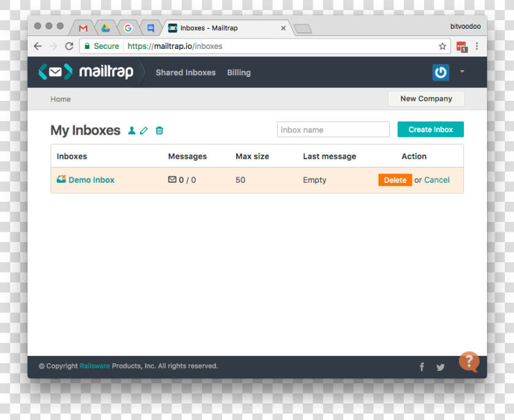Click the Demo Inbox tray icon
This screenshot has height=420, width=514.
pos(61,179)
